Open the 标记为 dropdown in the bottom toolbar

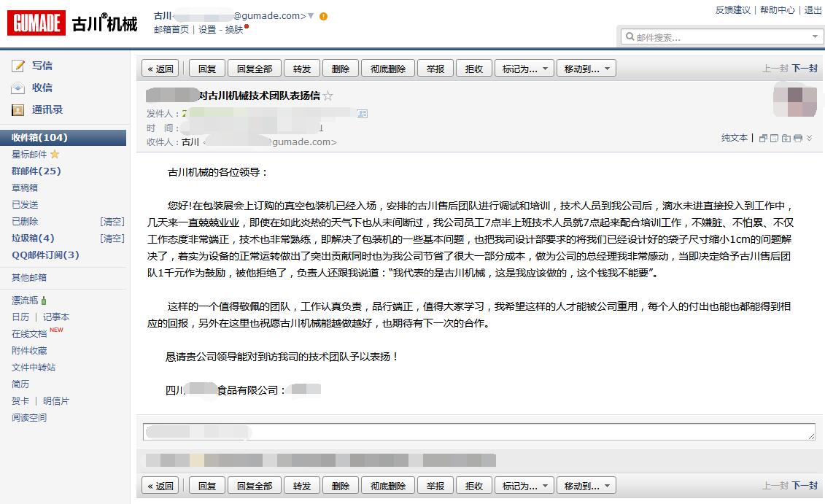coord(524,486)
